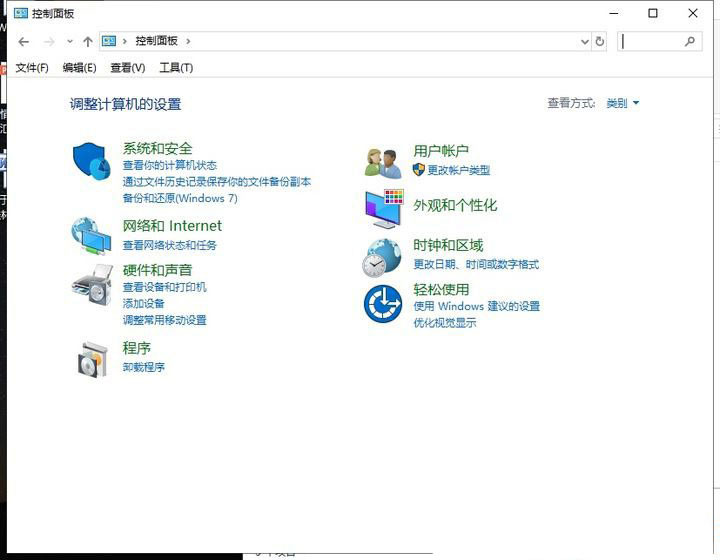Click 通过文件历史记录保存你的文件备份副本 link
This screenshot has height=560, width=720.
coord(217,182)
